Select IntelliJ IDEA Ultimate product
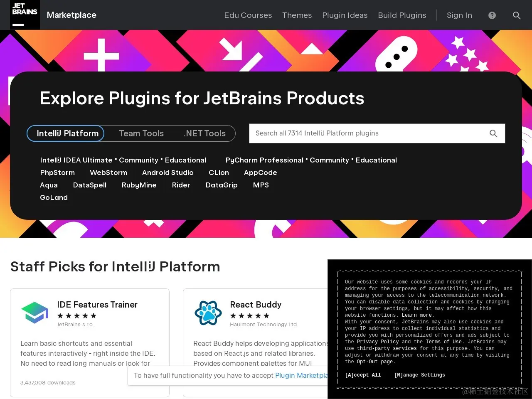The image size is (532, 399). coord(76,160)
